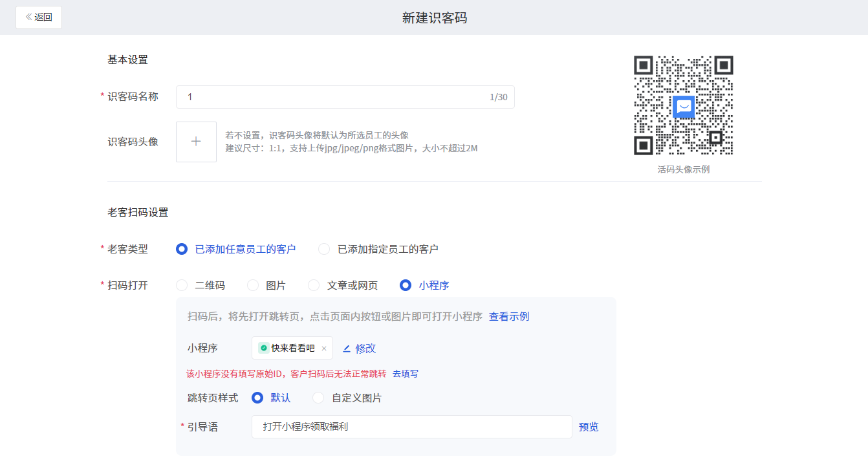This screenshot has width=868, height=463.
Task: Click the sample QR code image
Action: pyautogui.click(x=684, y=105)
